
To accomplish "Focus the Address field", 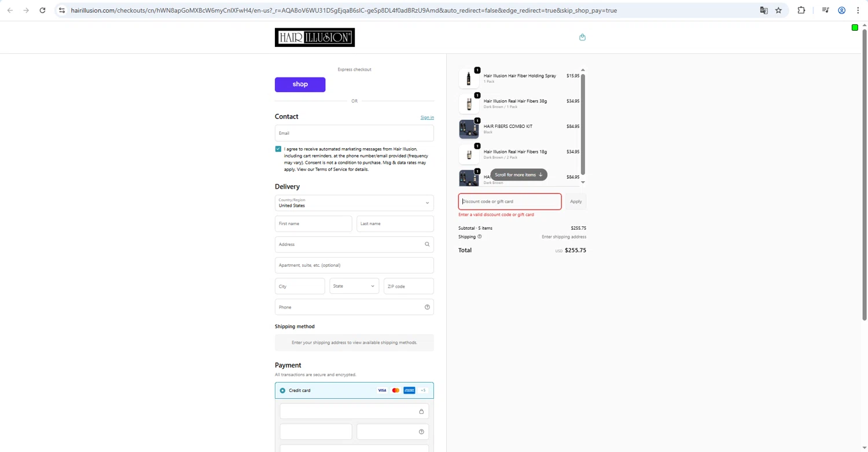I will coord(354,244).
